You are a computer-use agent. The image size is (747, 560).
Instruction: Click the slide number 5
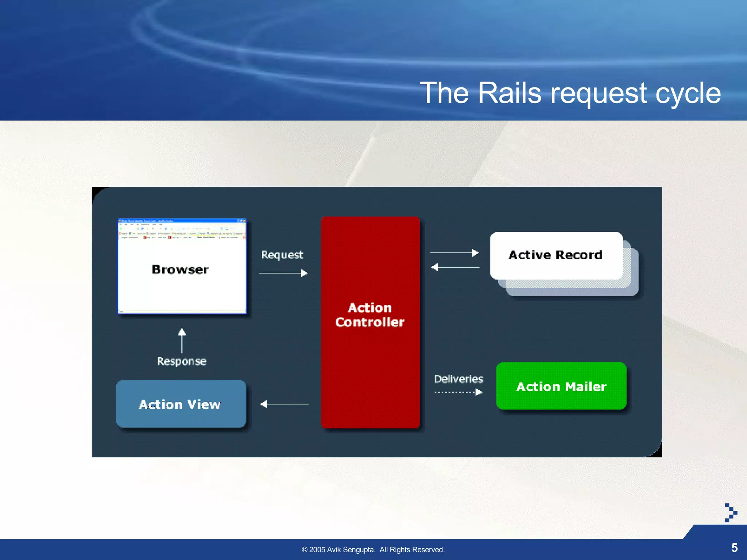tap(734, 548)
